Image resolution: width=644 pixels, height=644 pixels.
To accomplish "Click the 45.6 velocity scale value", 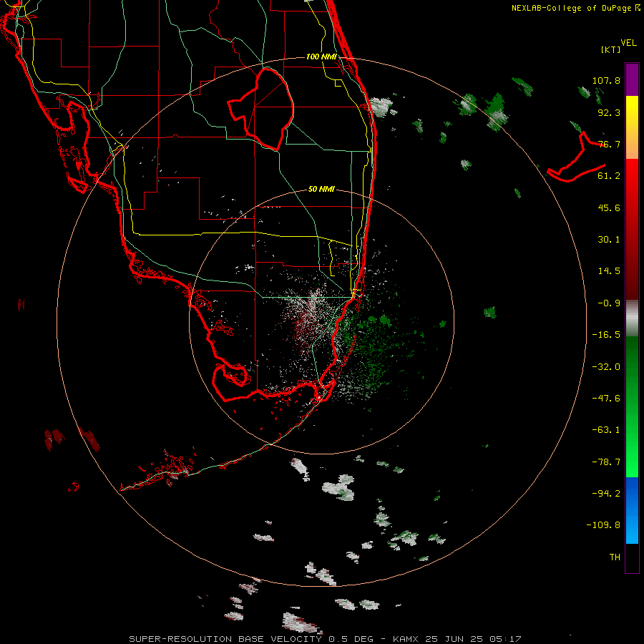I will pyautogui.click(x=609, y=208).
